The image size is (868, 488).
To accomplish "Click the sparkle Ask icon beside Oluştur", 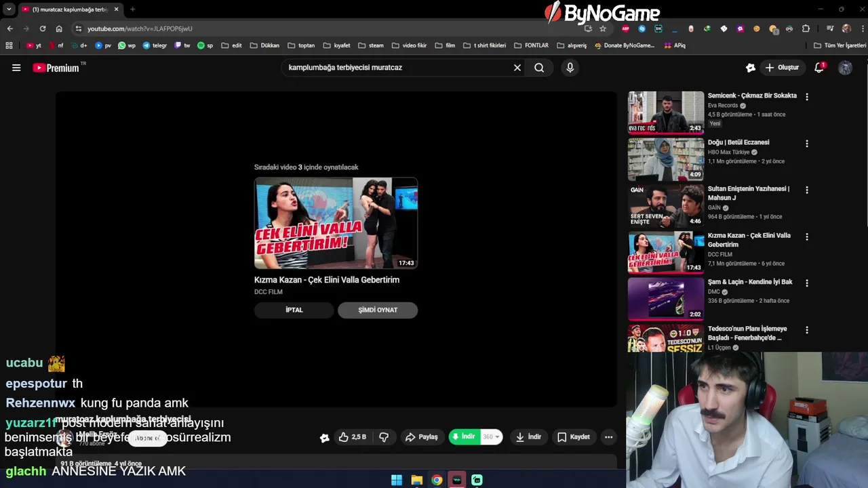I will [750, 68].
